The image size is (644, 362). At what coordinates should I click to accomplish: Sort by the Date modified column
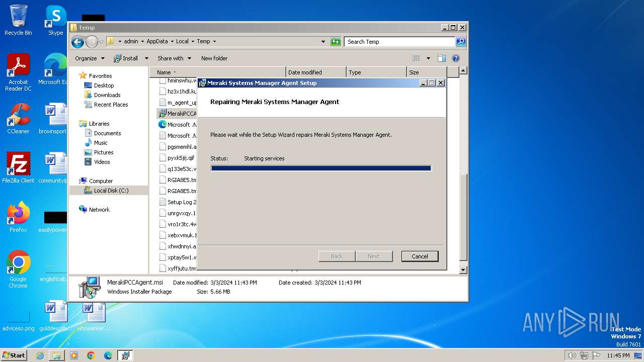point(316,72)
